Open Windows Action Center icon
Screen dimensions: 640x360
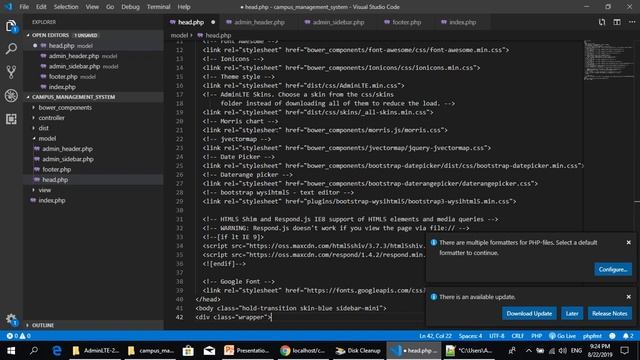pos(624,351)
